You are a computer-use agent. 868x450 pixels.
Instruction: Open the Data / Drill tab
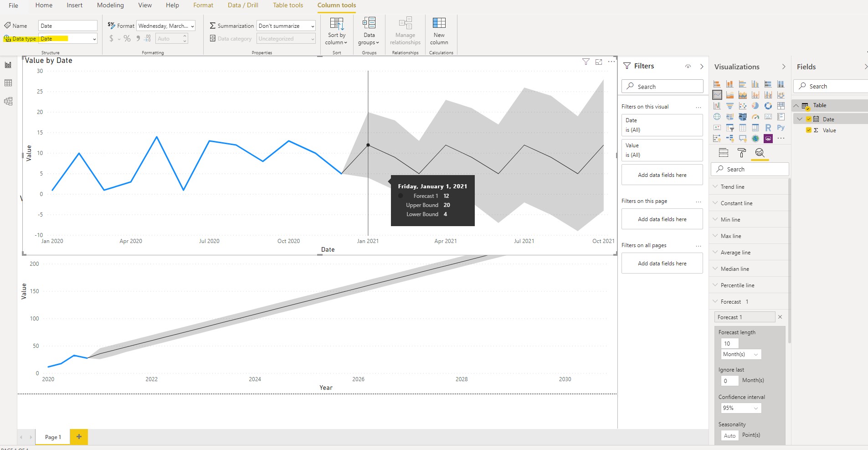[x=243, y=5]
